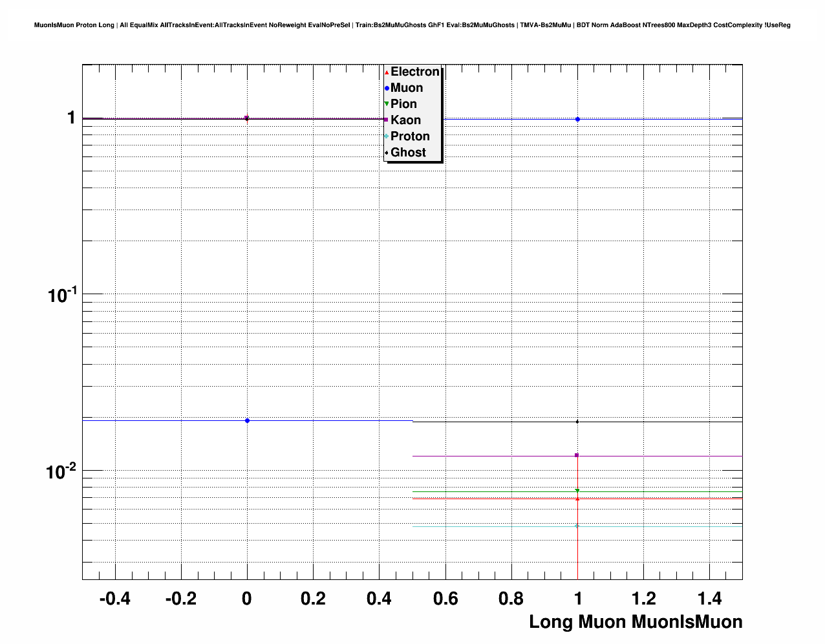Click the x-axis label -0.2
The image size is (825, 644).
pyautogui.click(x=180, y=599)
